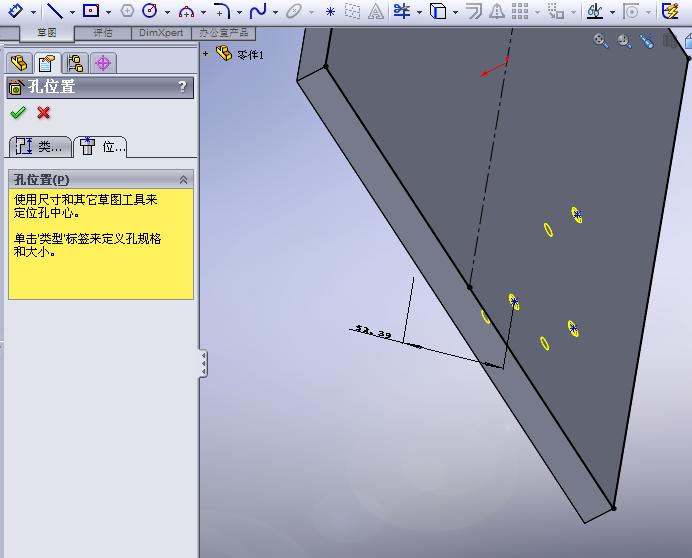Open the Arc tool dropdown arrow
Image resolution: width=692 pixels, height=558 pixels.
click(203, 12)
